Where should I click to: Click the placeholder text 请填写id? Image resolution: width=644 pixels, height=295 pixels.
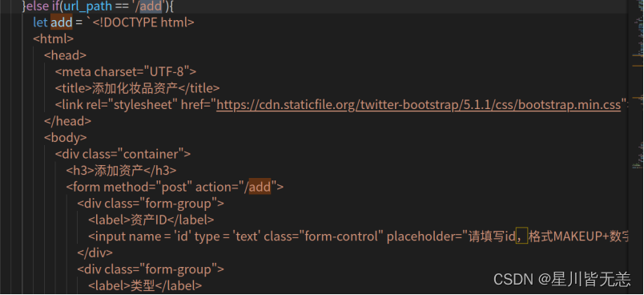tap(492, 236)
